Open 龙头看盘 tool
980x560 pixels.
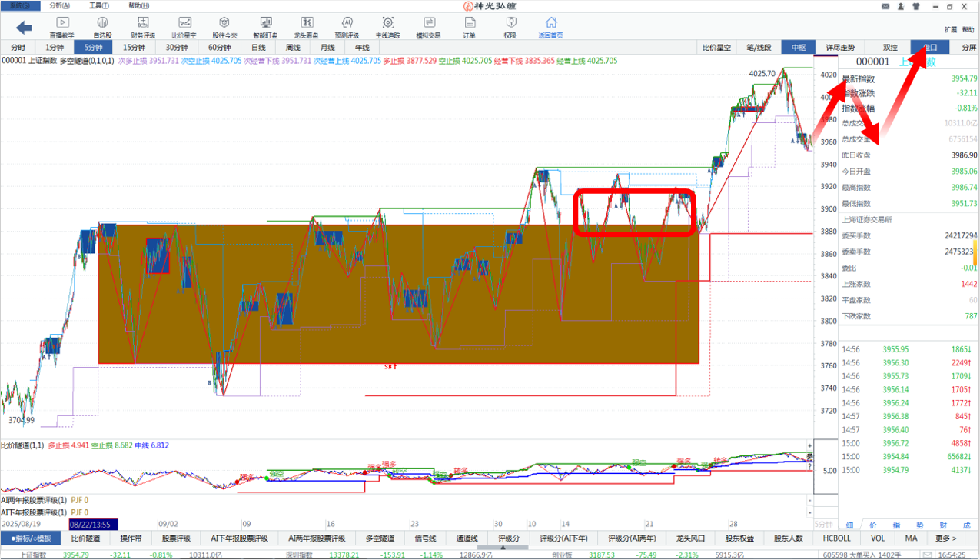(306, 28)
